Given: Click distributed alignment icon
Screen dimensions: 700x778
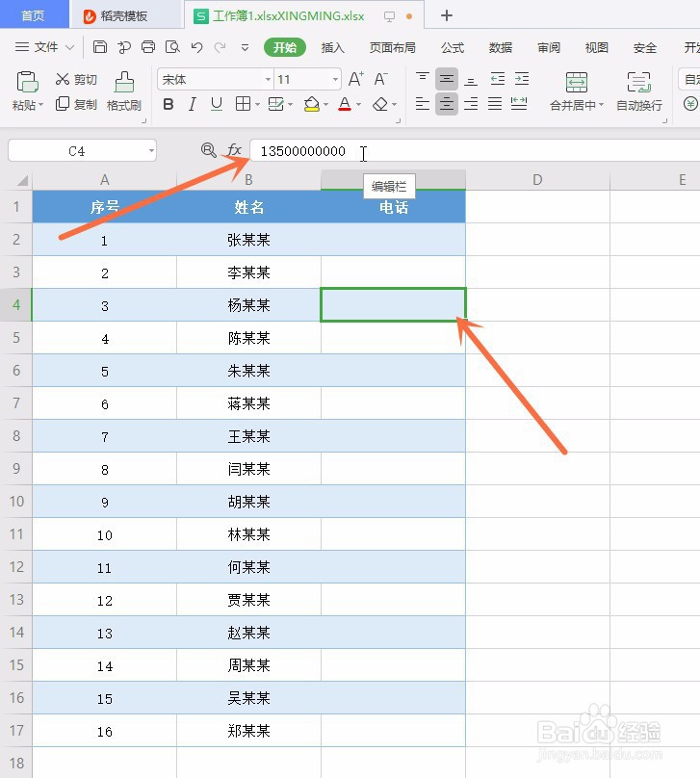Looking at the screenshot, I should [519, 104].
